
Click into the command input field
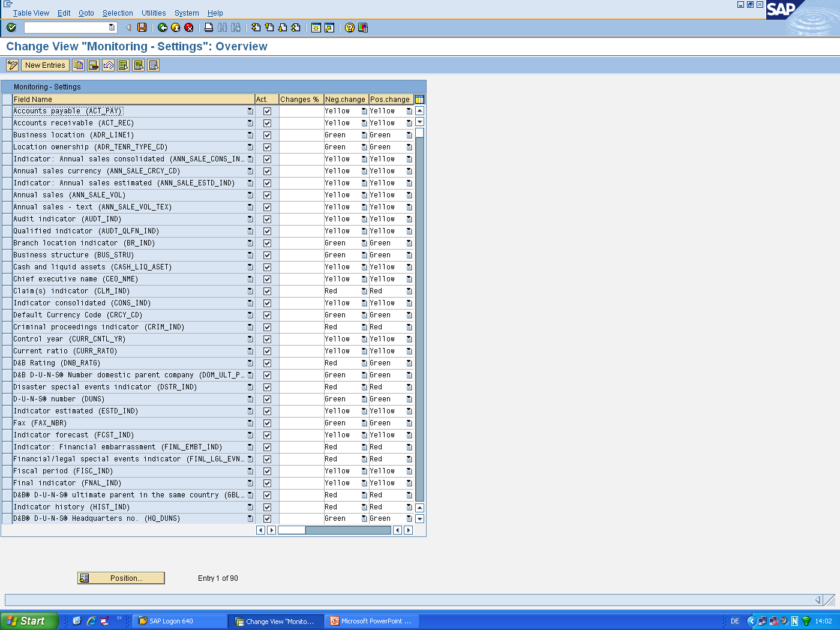[x=66, y=28]
